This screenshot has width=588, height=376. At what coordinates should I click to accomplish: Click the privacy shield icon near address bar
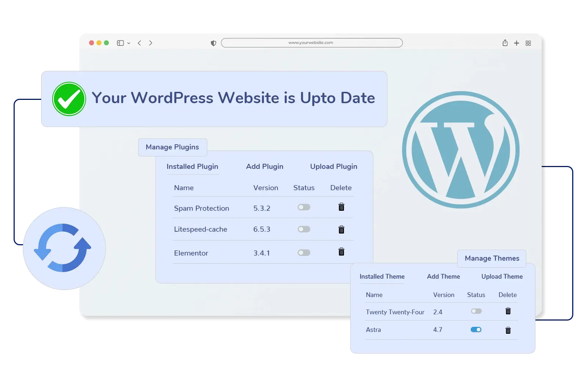coord(213,43)
